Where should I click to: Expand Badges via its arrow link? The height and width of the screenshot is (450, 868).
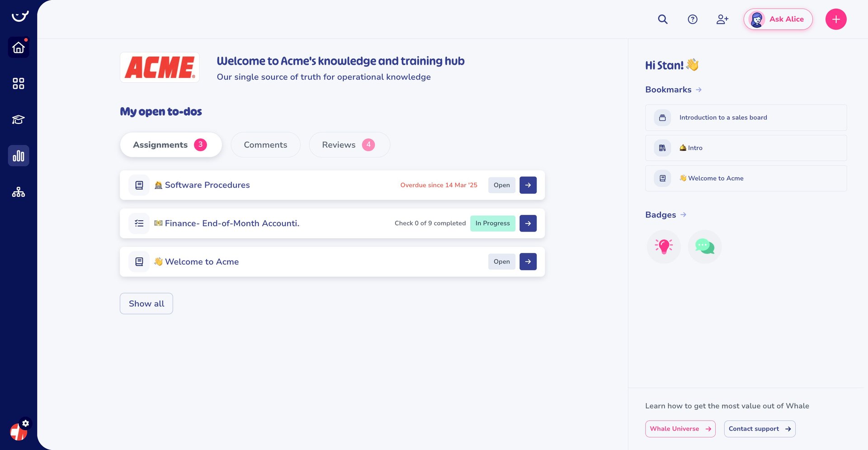tap(683, 215)
